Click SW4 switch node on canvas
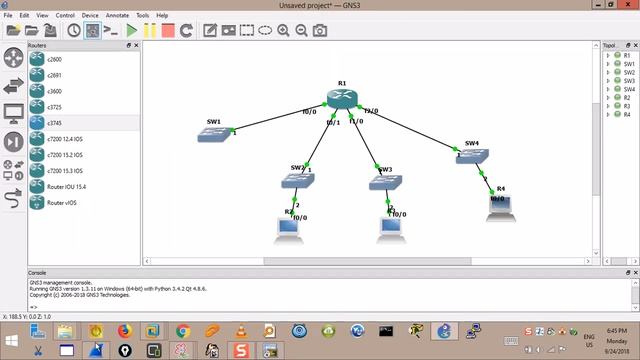Viewport: 640px width, 360px height. click(472, 156)
